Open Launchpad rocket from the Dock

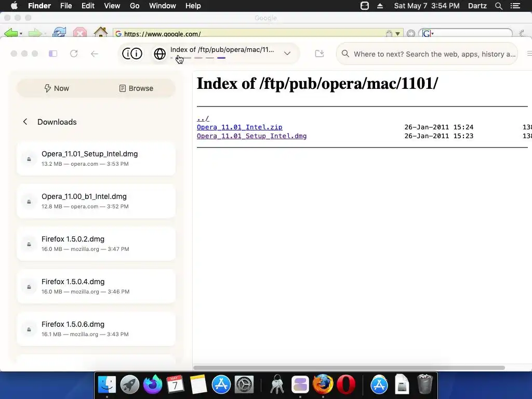pyautogui.click(x=129, y=384)
